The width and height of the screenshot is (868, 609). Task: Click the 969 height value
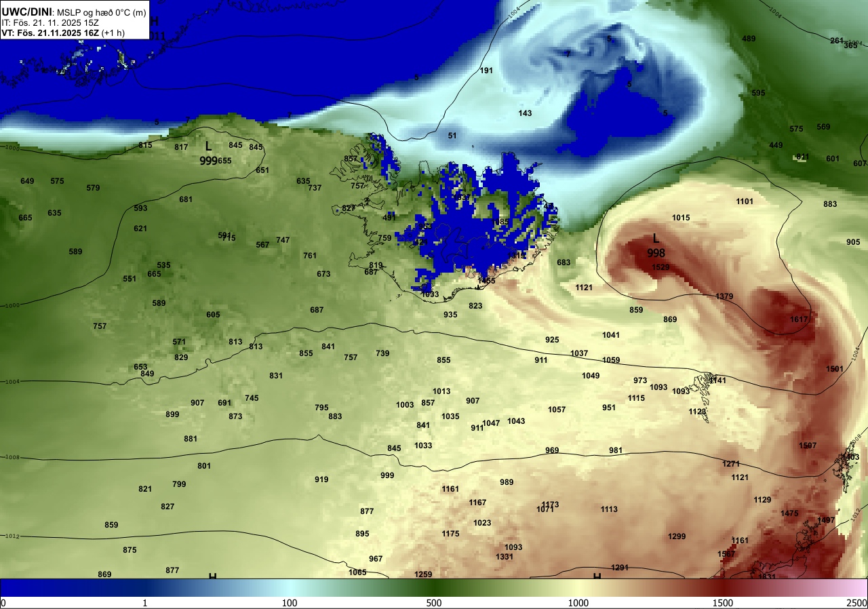(552, 450)
